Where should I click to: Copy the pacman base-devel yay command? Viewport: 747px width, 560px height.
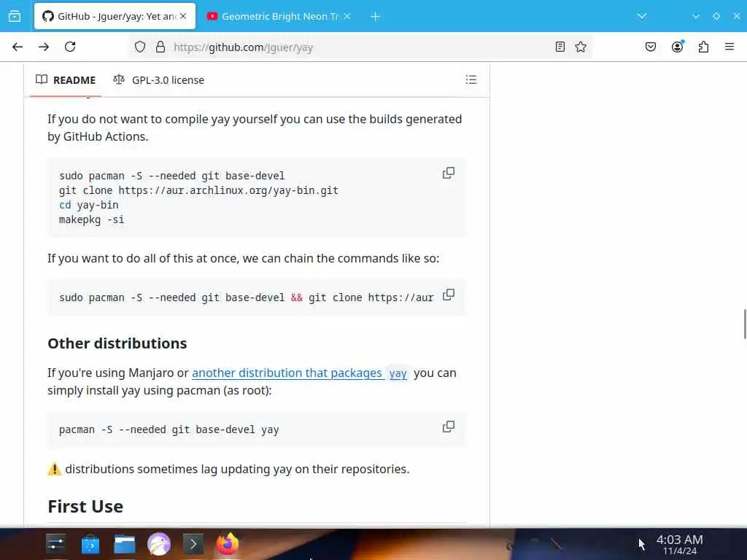click(449, 427)
